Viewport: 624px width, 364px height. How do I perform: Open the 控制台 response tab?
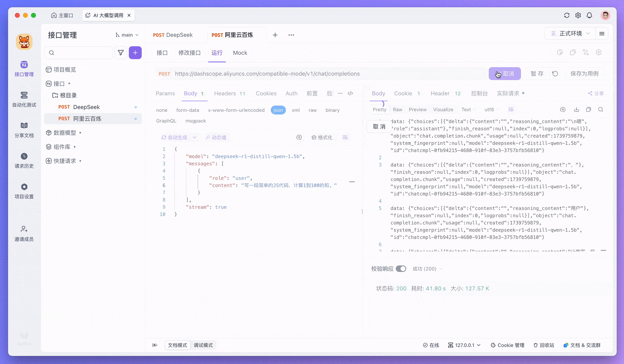pyautogui.click(x=479, y=93)
